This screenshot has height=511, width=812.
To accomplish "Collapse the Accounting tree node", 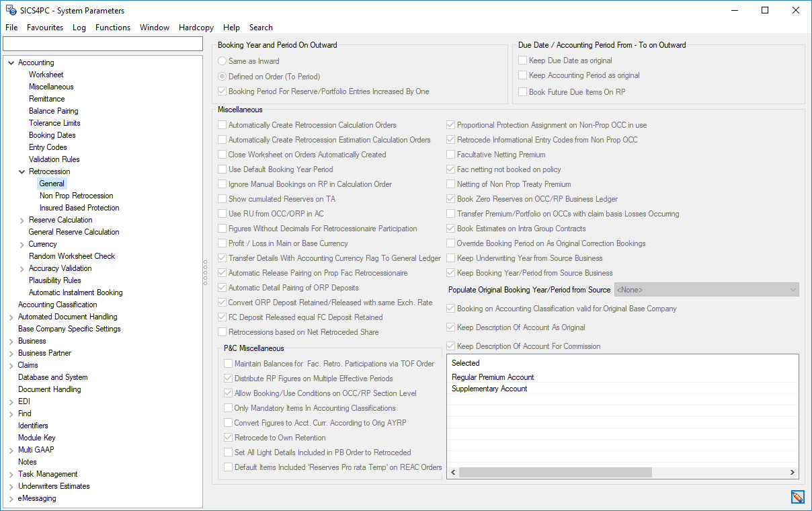I will click(11, 63).
